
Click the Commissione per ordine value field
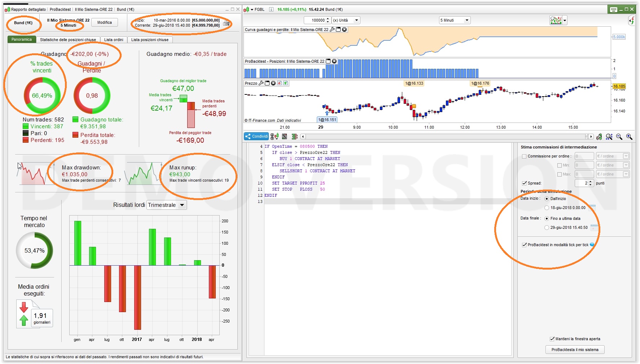pyautogui.click(x=584, y=156)
